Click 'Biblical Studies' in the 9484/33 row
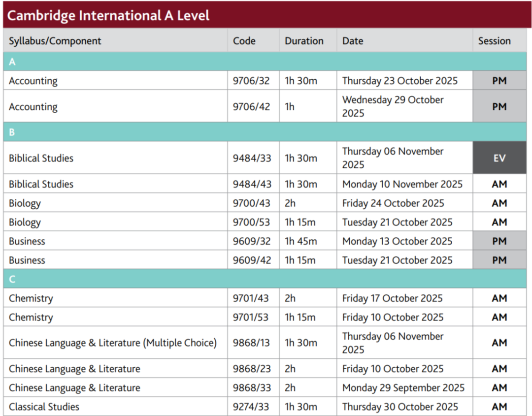532x416 pixels. (x=41, y=158)
